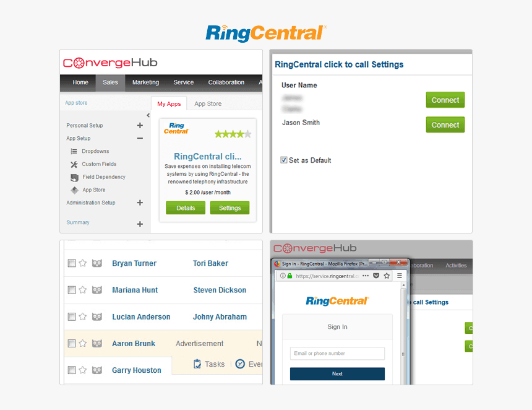532x410 pixels.
Task: Open Activities menu behind Firefox window
Action: click(456, 265)
